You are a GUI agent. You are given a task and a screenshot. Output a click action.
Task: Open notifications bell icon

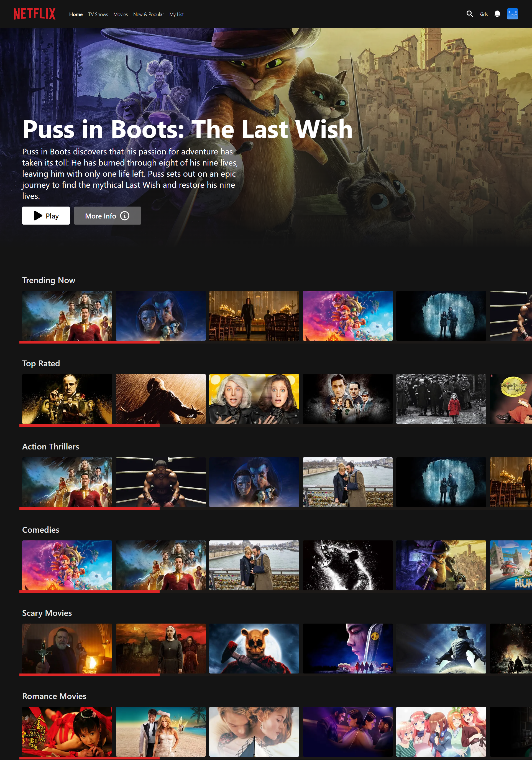point(497,14)
